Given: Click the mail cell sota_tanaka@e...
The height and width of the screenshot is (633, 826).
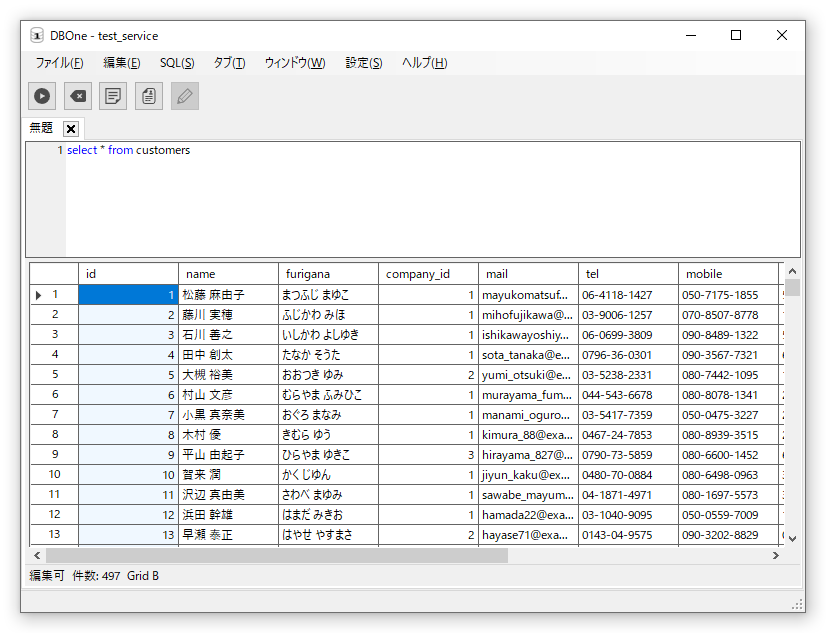Looking at the screenshot, I should click(526, 355).
